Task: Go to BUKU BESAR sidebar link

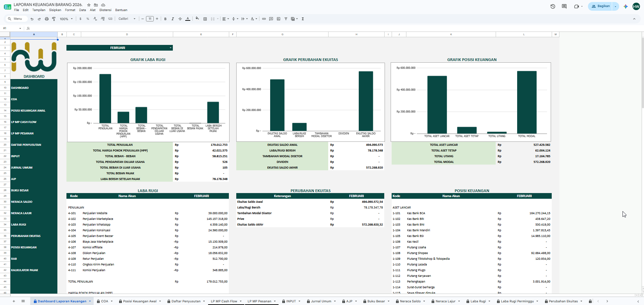Action: 20,190
